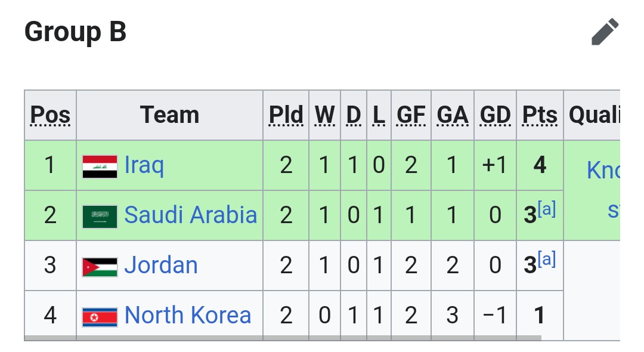
Task: Click the Saudi Arabia flag icon
Action: 100,217
